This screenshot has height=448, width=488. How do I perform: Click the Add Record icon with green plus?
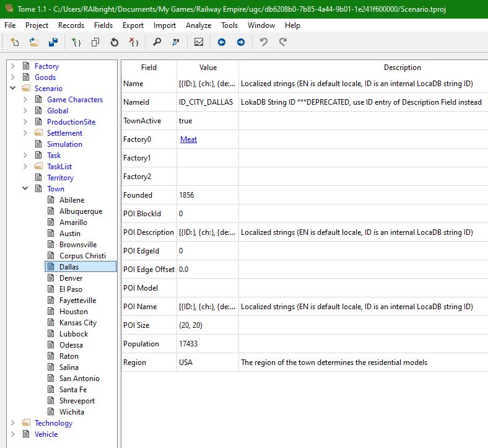(x=76, y=42)
